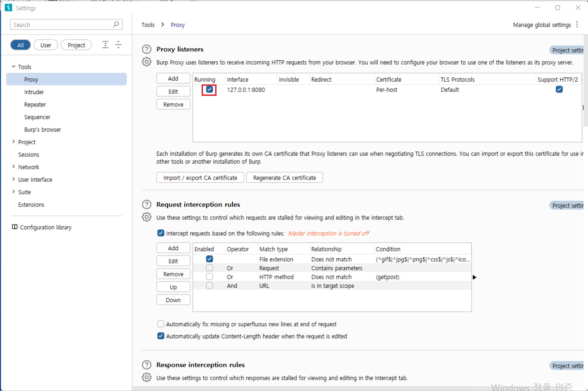
Task: Switch to the Project filter tab
Action: (76, 45)
